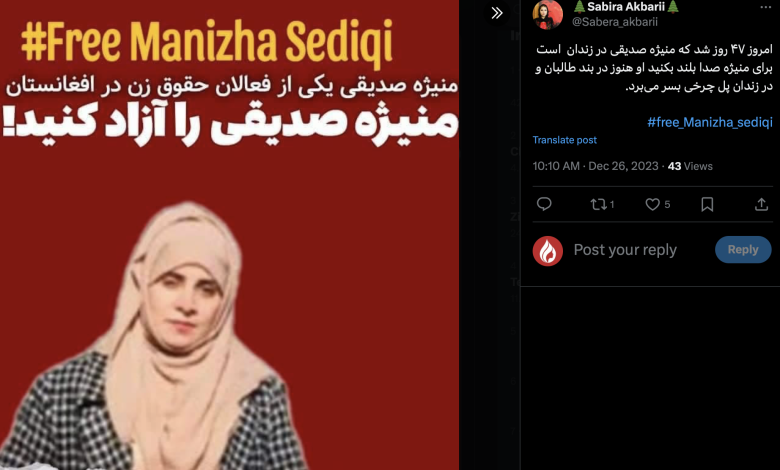Click the Reply button

[743, 250]
